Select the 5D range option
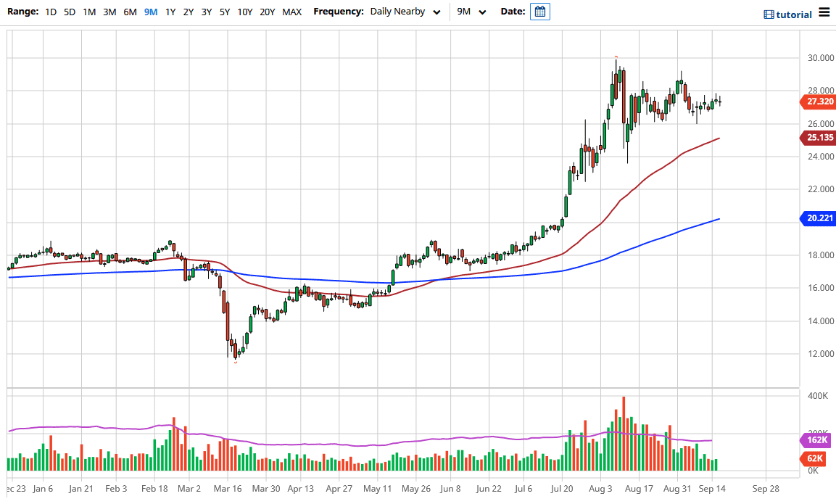The image size is (836, 504). point(70,12)
